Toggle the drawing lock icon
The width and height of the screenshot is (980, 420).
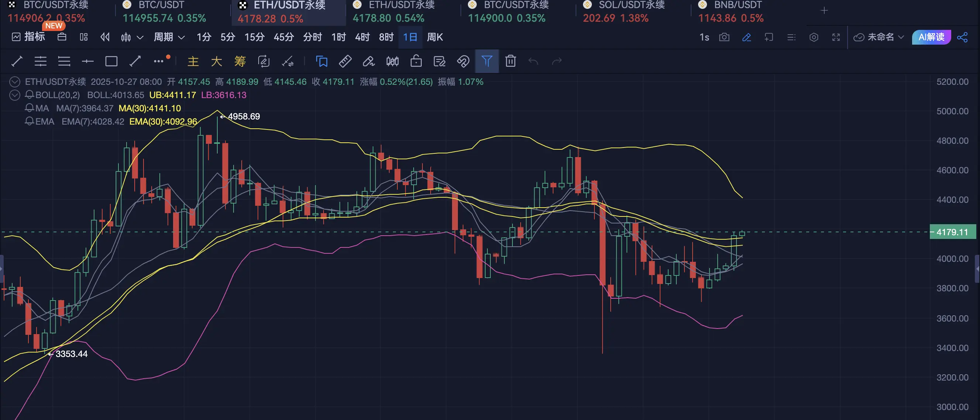pos(416,61)
